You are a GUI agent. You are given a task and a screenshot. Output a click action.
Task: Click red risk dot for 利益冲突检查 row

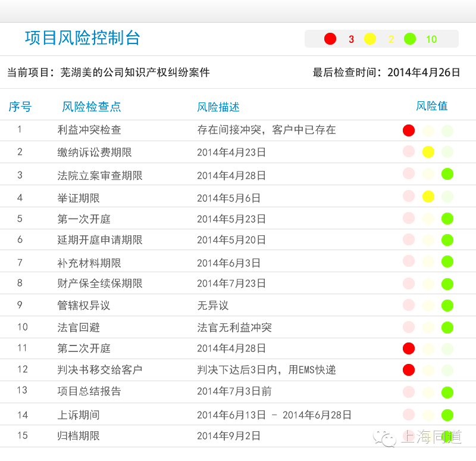pos(409,130)
